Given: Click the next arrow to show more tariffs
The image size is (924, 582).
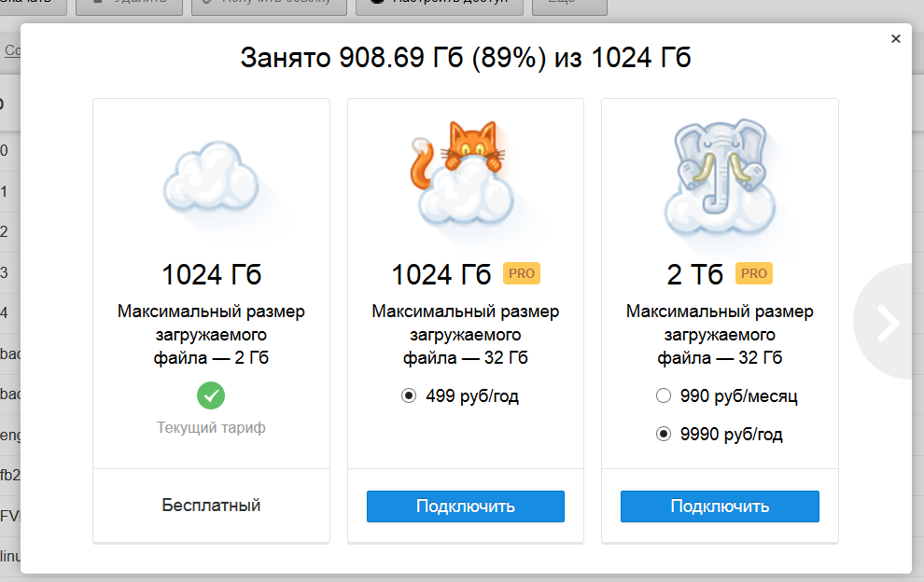Looking at the screenshot, I should coord(888,322).
